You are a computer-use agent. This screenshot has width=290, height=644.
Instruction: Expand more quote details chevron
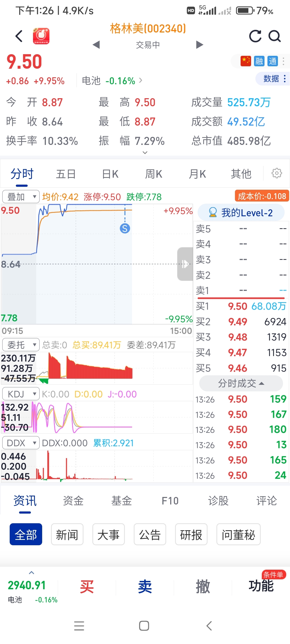(145, 152)
